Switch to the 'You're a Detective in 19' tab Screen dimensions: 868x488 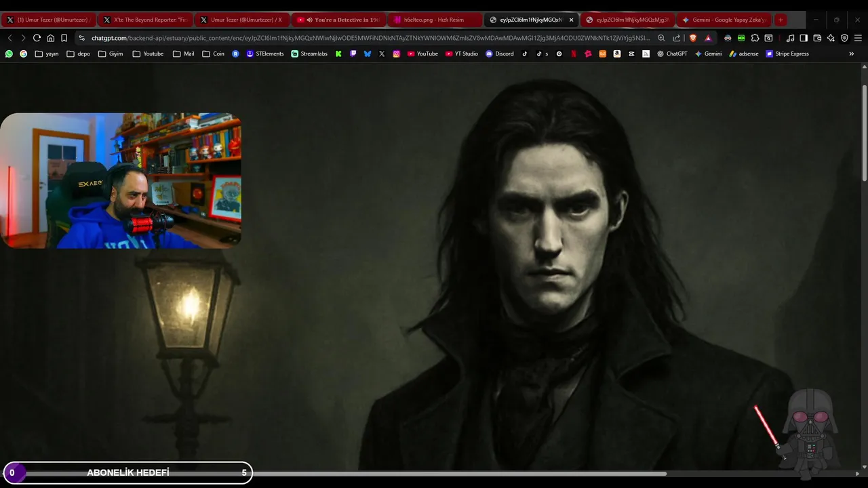(x=338, y=20)
